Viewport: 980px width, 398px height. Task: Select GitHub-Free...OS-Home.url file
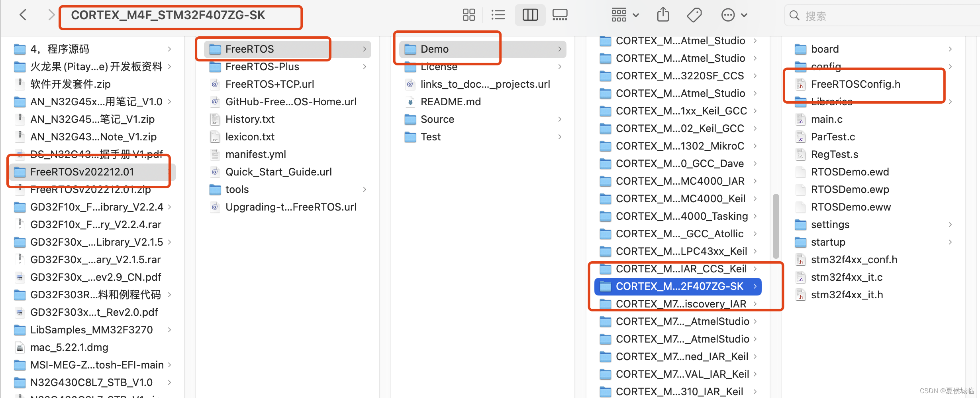point(288,102)
